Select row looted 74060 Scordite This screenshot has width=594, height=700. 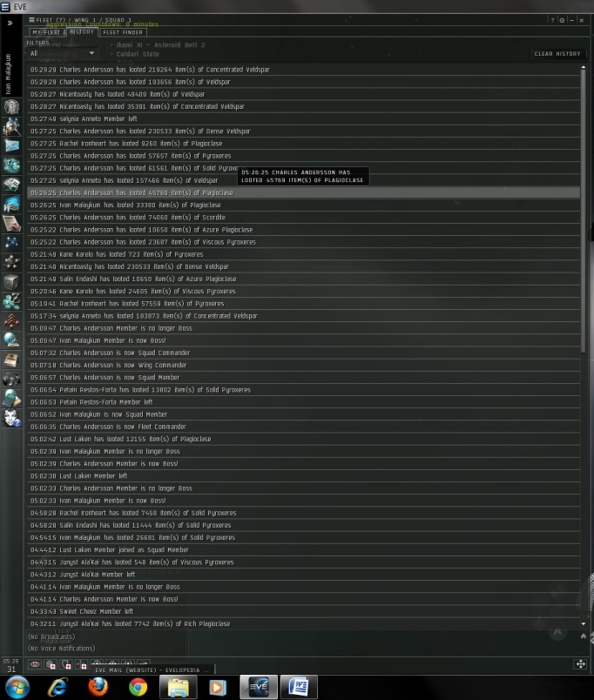click(x=303, y=218)
